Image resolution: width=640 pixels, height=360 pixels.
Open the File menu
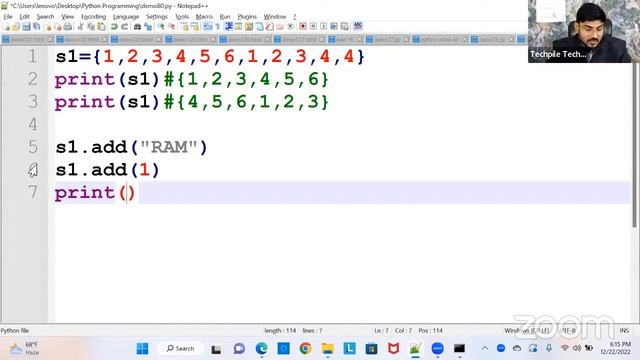click(8, 17)
